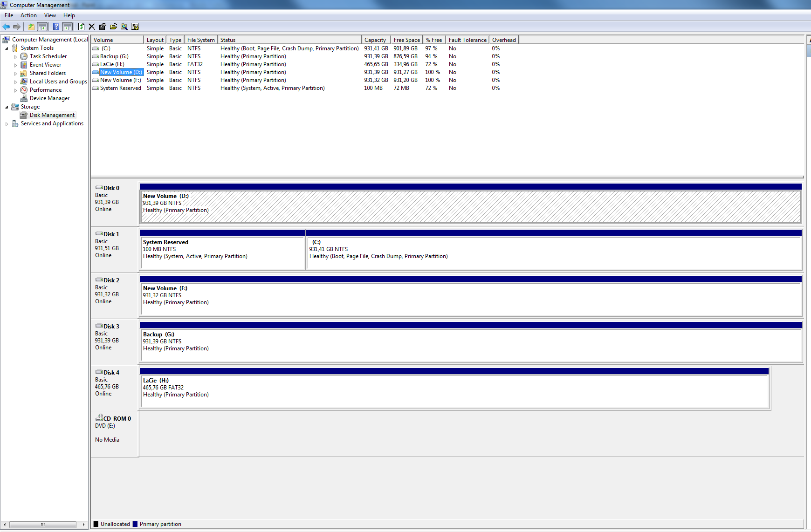The width and height of the screenshot is (811, 532).
Task: Select Disk Management in the tree
Action: pos(52,115)
